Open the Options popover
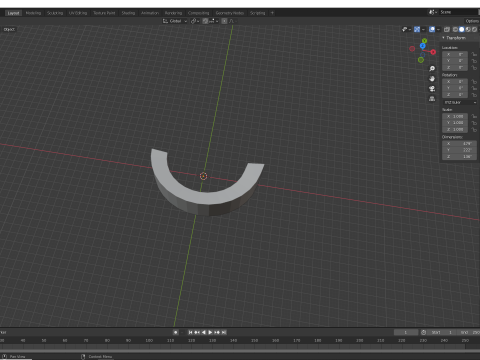 pyautogui.click(x=472, y=21)
